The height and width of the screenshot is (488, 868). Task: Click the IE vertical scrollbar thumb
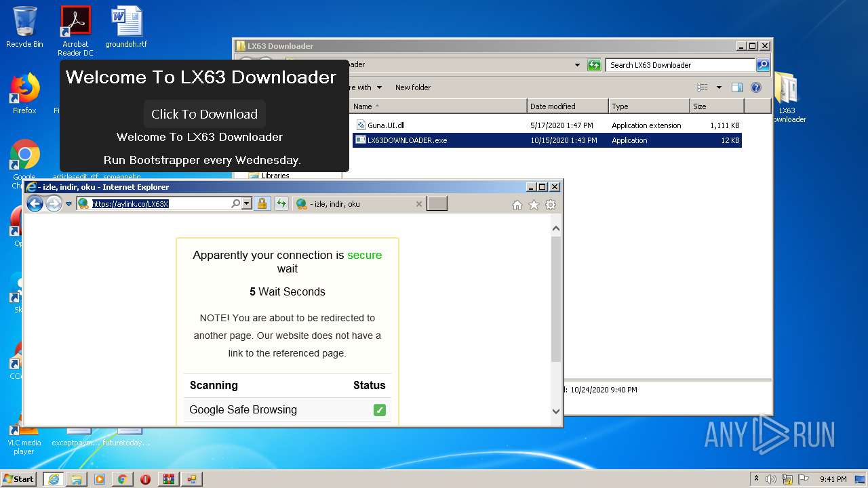click(x=556, y=299)
